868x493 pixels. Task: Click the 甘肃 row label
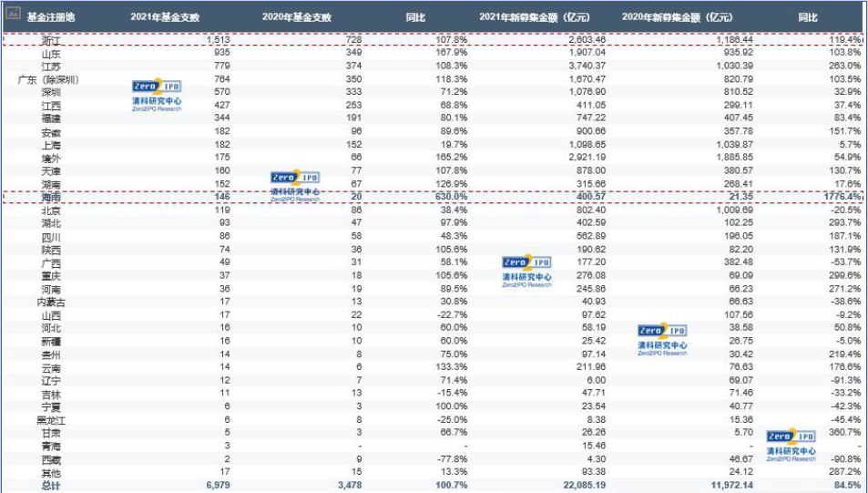tap(51, 433)
